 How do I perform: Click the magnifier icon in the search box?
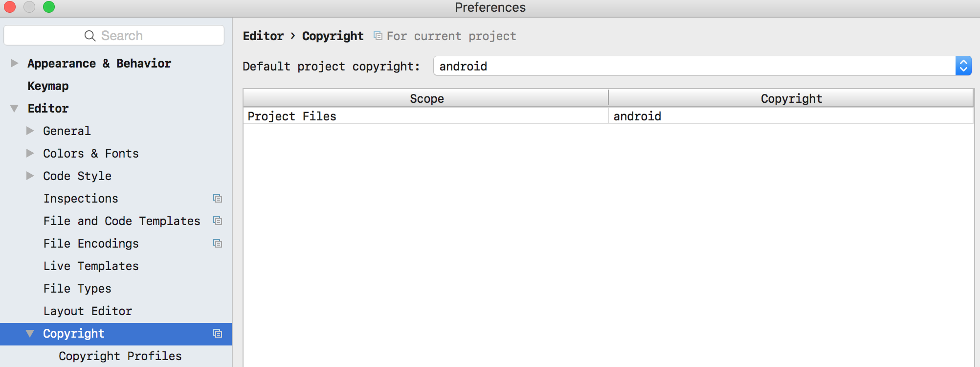pyautogui.click(x=90, y=36)
